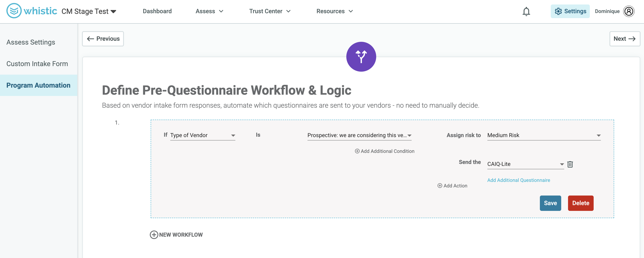Screen dimensions: 644x258
Task: Expand the Trust Center menu
Action: tap(270, 11)
